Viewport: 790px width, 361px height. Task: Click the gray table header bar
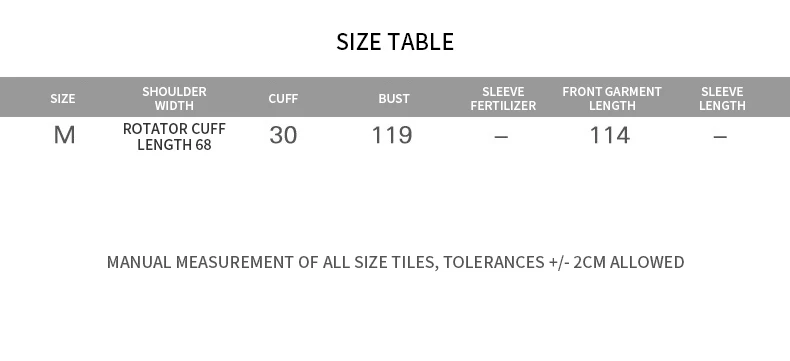click(395, 97)
